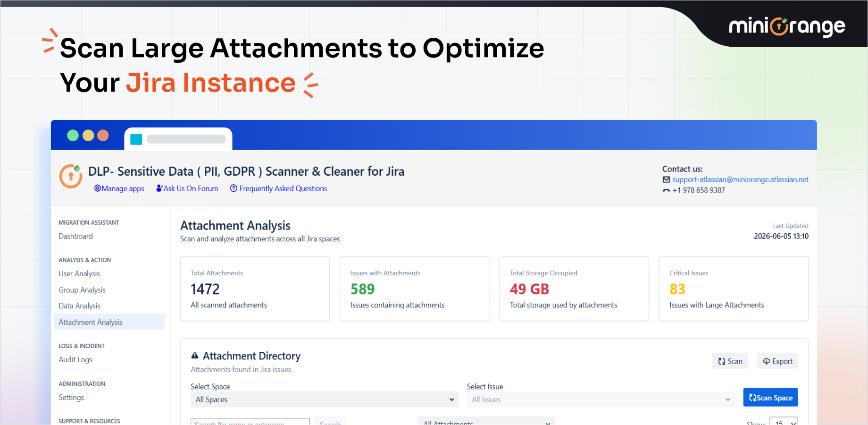
Task: Click the Last Updated timestamp 2026-06-05 13:10
Action: pyautogui.click(x=781, y=236)
